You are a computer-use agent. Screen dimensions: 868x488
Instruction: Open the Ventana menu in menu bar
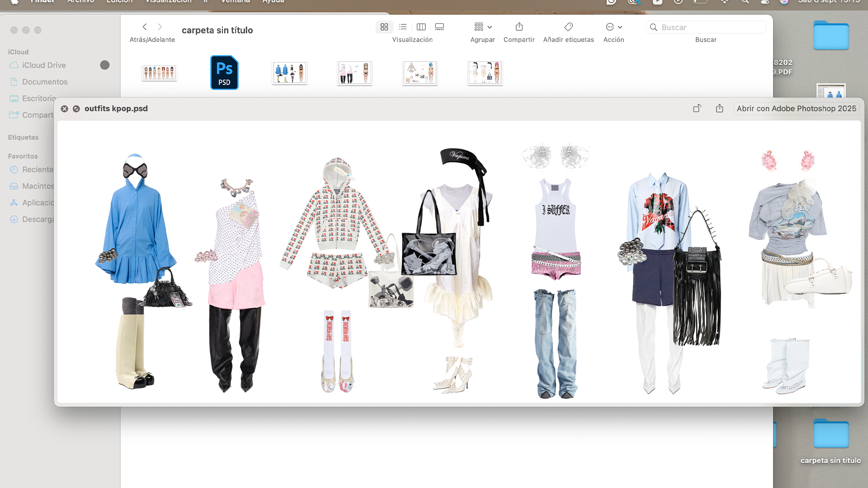[x=235, y=1]
